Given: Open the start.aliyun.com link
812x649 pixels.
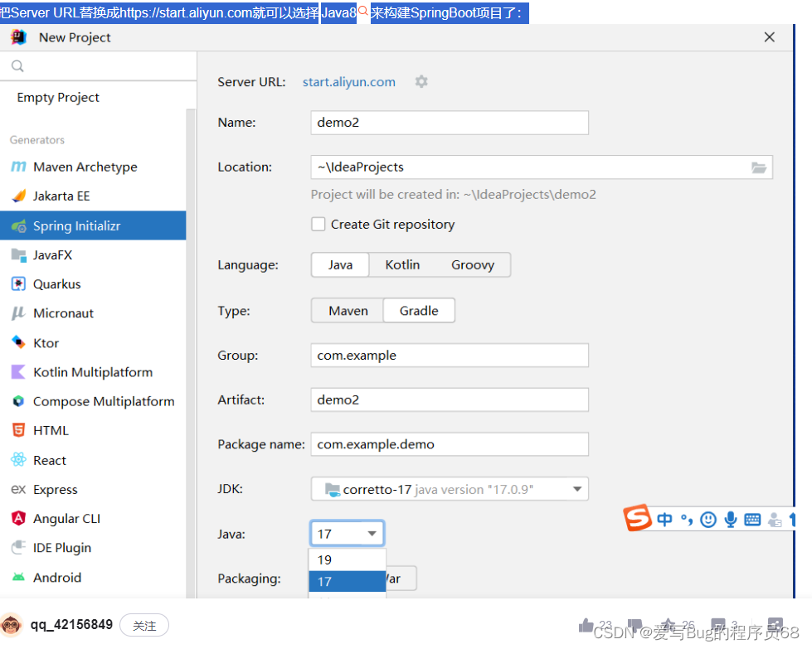Looking at the screenshot, I should [x=348, y=81].
